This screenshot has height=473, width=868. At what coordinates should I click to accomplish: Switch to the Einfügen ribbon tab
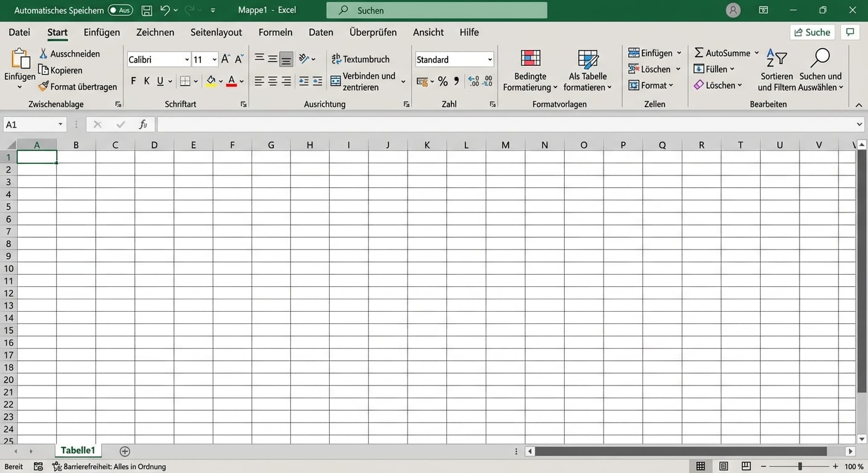coord(102,32)
